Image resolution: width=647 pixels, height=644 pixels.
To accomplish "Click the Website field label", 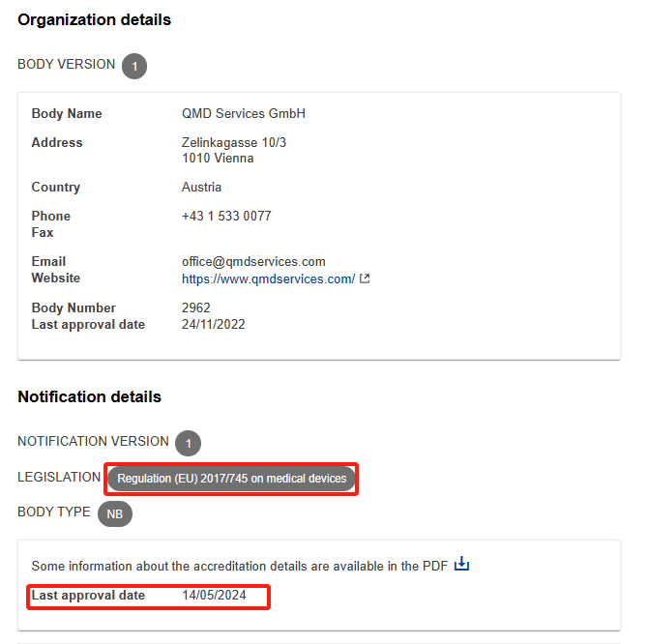I will 56,278.
